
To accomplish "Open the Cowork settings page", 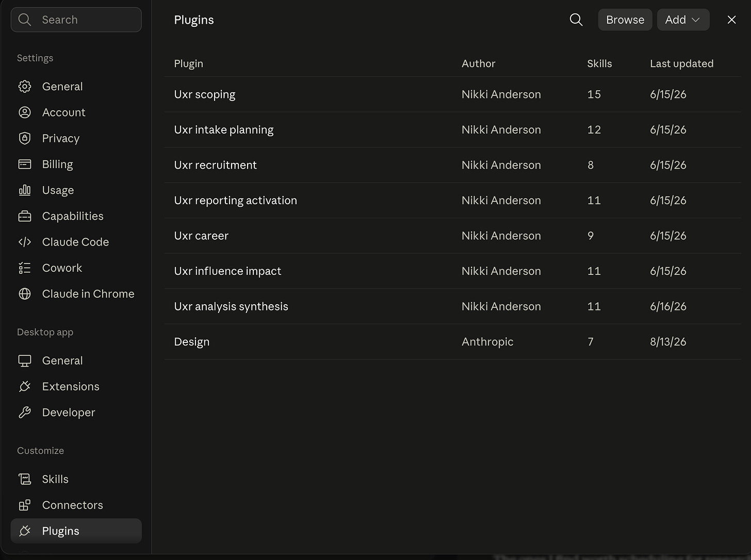I will click(76, 268).
